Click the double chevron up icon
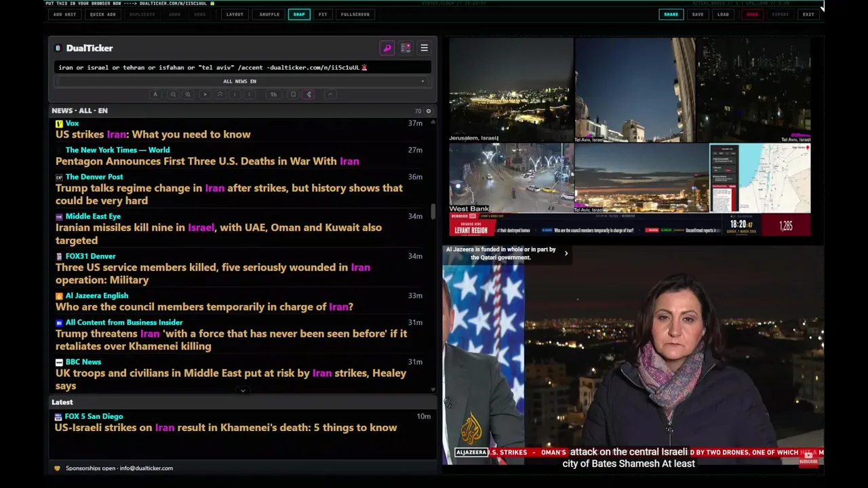The height and width of the screenshot is (488, 868). (220, 95)
